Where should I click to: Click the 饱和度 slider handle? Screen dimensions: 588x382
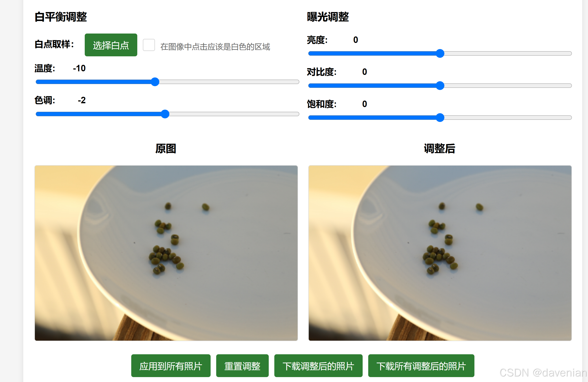(x=440, y=118)
